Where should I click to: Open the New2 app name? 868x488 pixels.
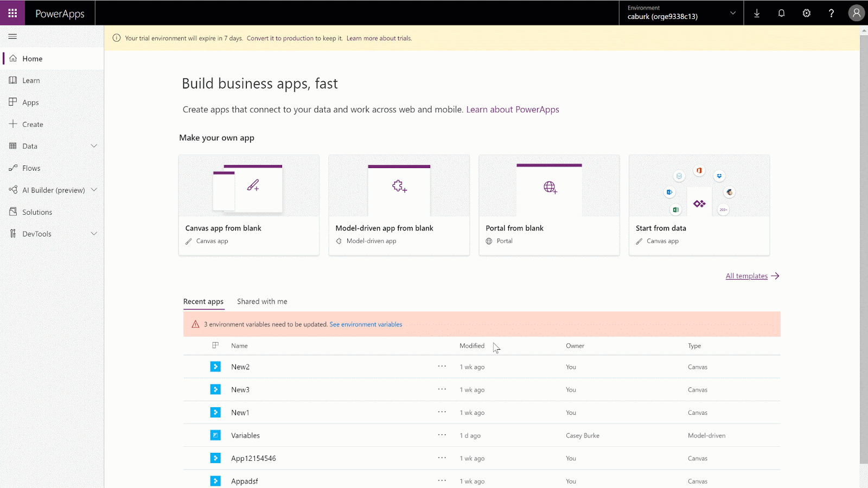coord(240,367)
